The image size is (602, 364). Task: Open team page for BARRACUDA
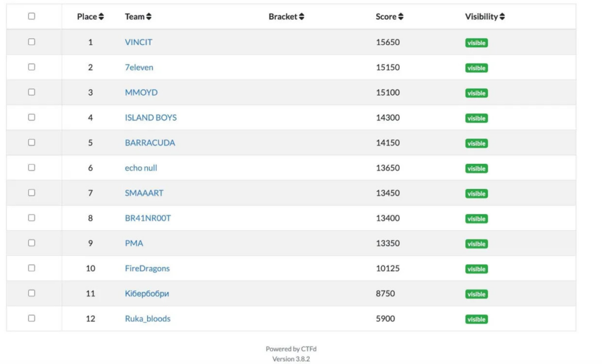pyautogui.click(x=150, y=143)
